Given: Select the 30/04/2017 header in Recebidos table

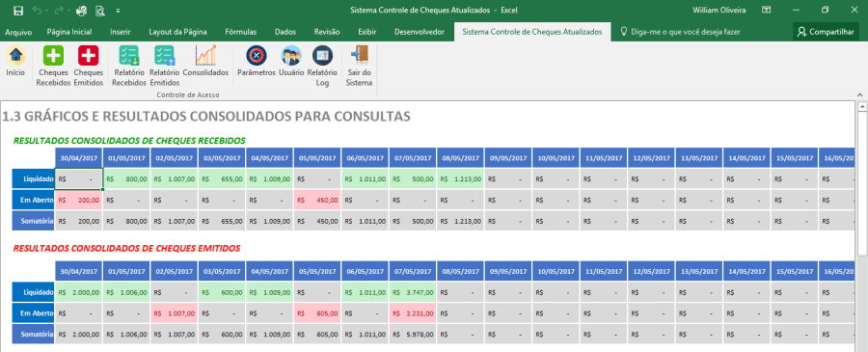Looking at the screenshot, I should [79, 158].
